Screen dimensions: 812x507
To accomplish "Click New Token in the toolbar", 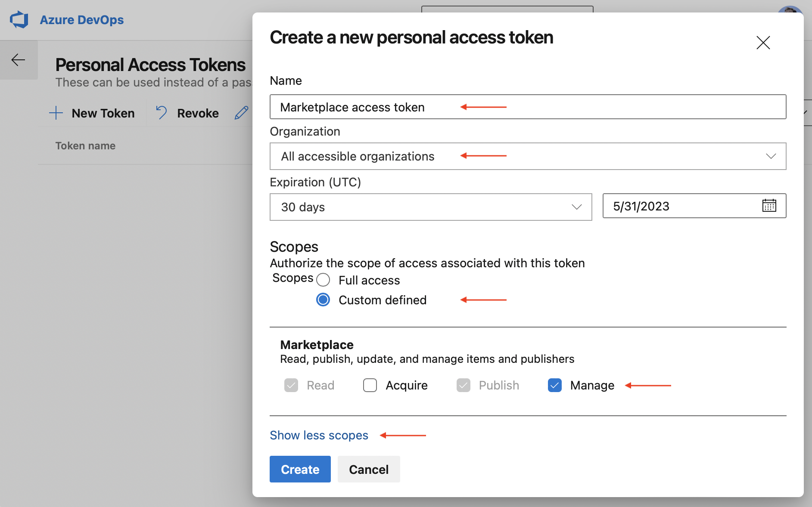I will coord(103,113).
